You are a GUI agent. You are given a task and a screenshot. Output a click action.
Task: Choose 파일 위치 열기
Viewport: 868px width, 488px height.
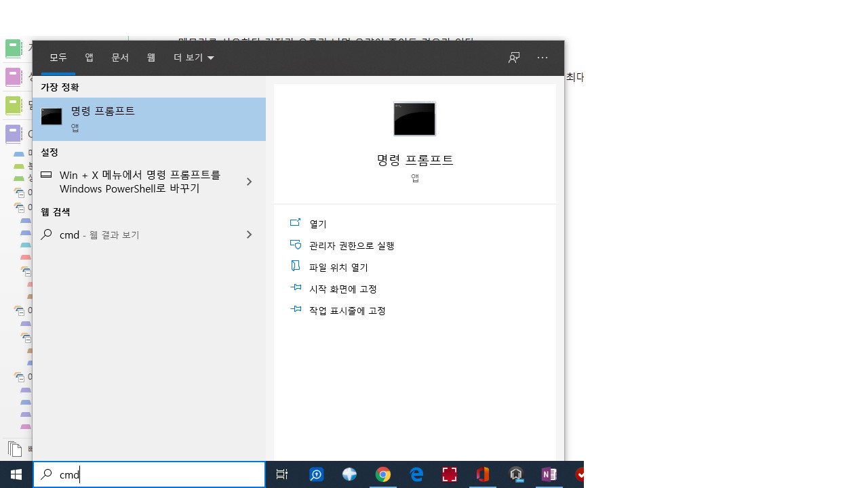coord(329,267)
